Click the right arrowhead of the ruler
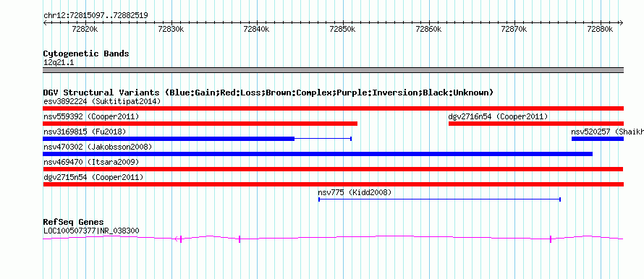Image resolution: width=644 pixels, height=279 pixels. point(622,23)
